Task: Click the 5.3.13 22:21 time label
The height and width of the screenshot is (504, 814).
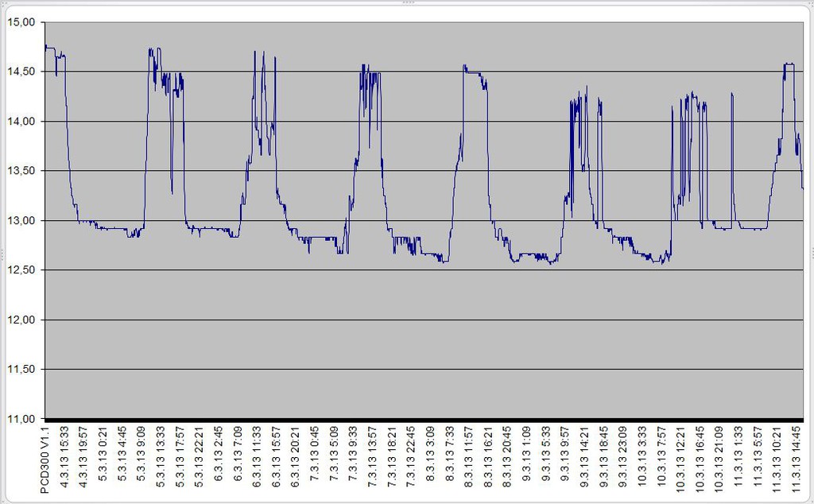Action: point(199,457)
